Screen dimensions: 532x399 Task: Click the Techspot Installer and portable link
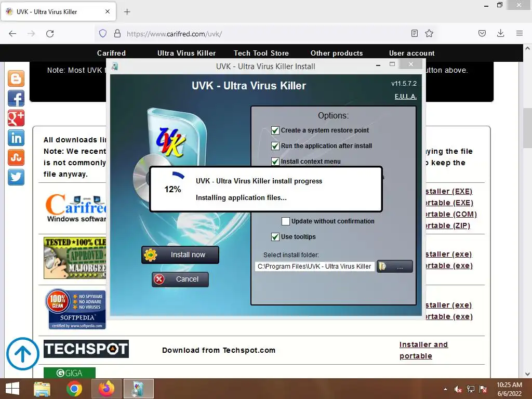coord(423,350)
